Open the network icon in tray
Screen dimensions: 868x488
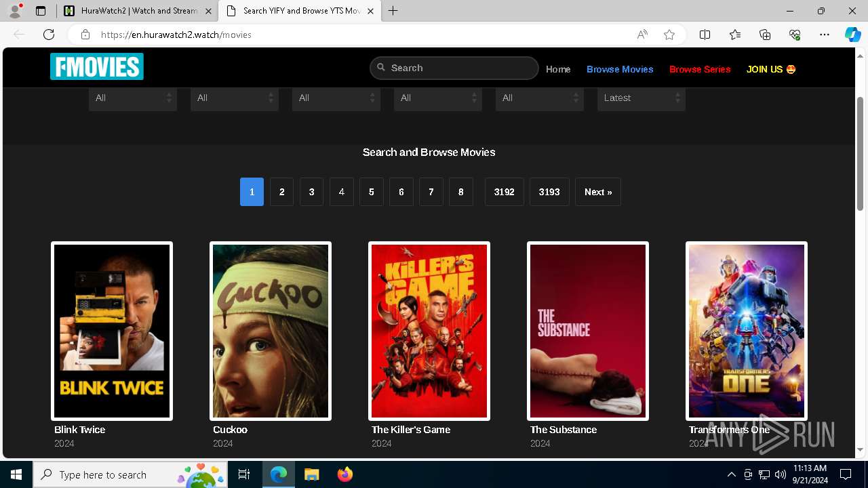[x=764, y=474]
